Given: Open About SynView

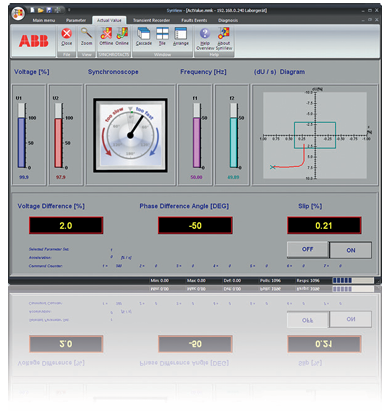Looking at the screenshot, I should 224,39.
